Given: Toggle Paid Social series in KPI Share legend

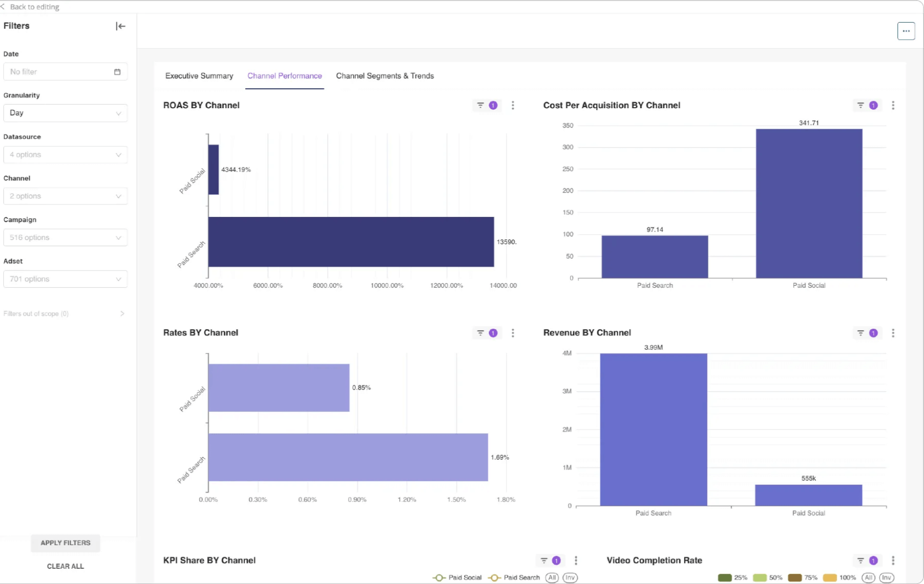Looking at the screenshot, I should 457,577.
